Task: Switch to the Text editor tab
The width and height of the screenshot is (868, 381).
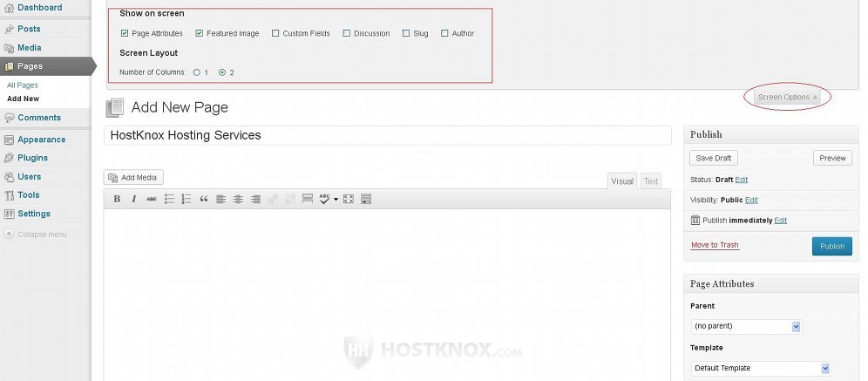Action: click(651, 181)
